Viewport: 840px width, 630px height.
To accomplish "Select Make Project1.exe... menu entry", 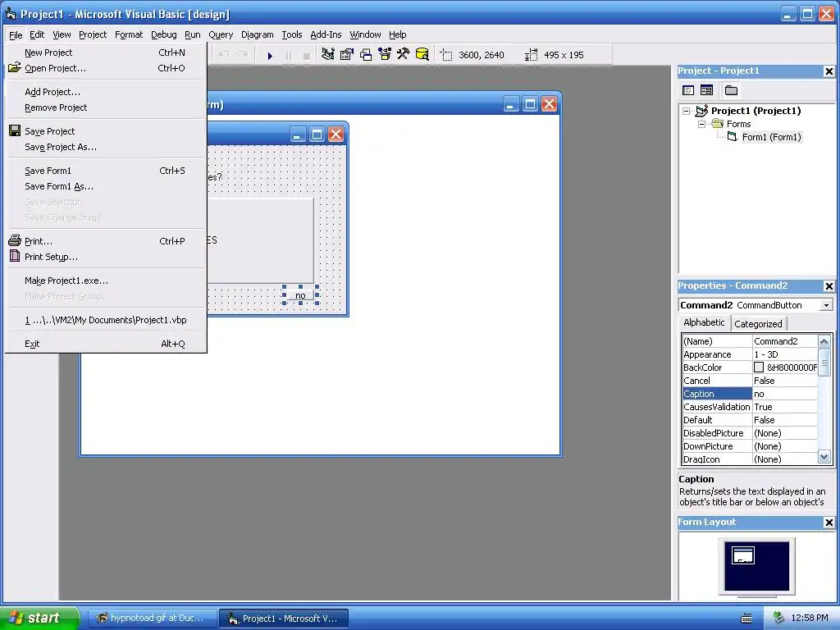I will [x=105, y=281].
